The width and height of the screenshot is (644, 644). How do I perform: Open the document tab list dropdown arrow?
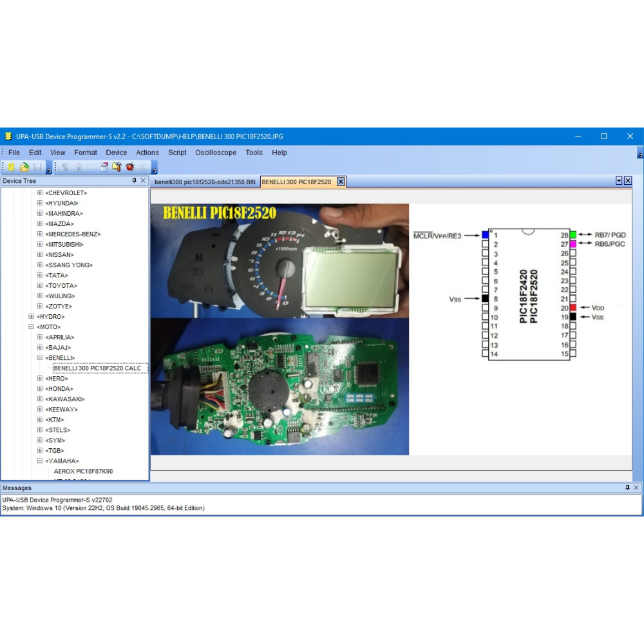(x=619, y=181)
